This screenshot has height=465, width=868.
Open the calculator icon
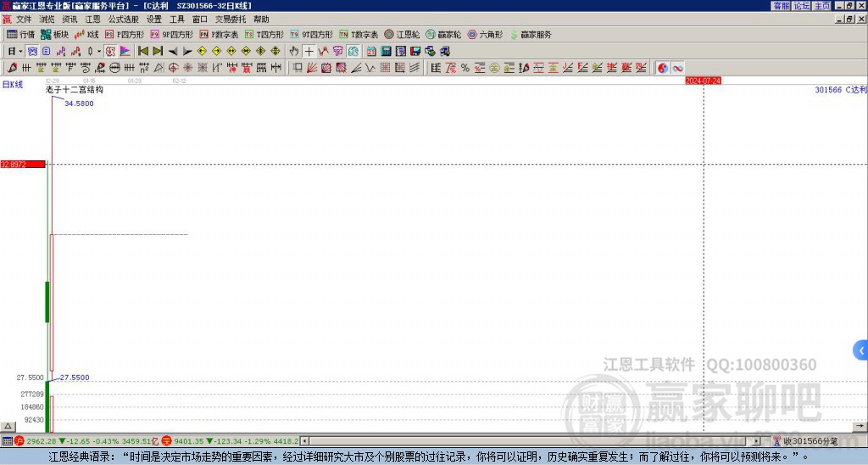(386, 51)
